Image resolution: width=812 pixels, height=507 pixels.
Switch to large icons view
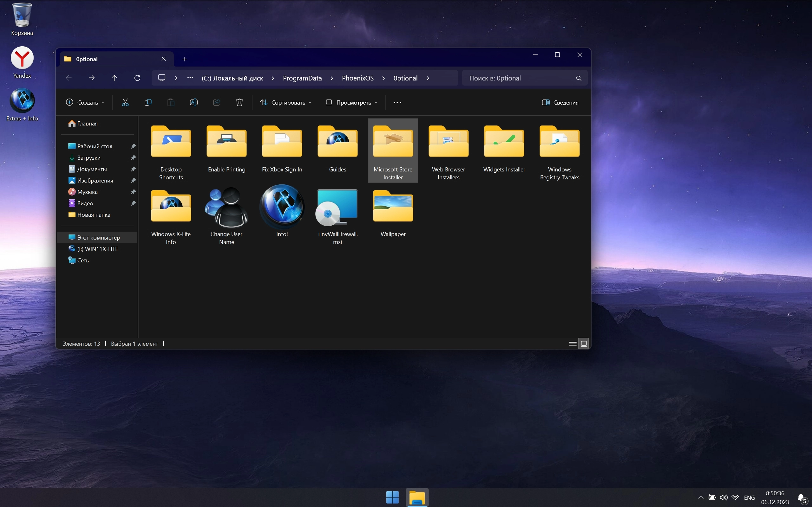(x=584, y=343)
